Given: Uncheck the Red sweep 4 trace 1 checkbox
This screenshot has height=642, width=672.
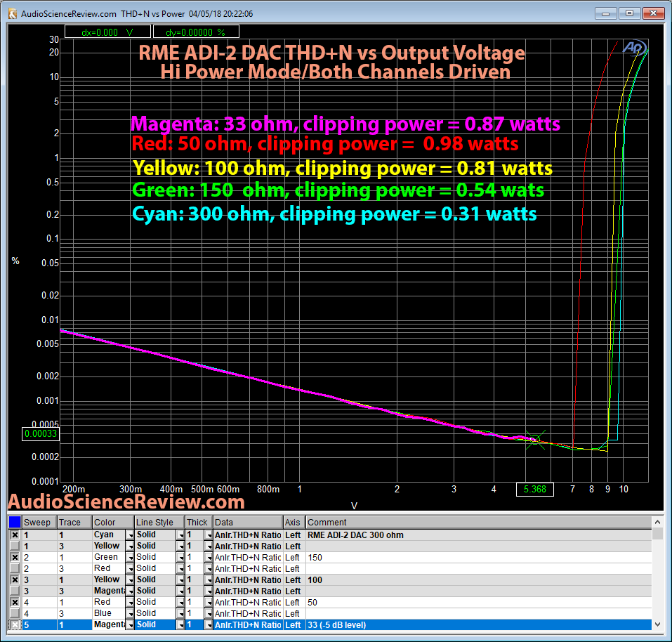Looking at the screenshot, I should [x=15, y=602].
